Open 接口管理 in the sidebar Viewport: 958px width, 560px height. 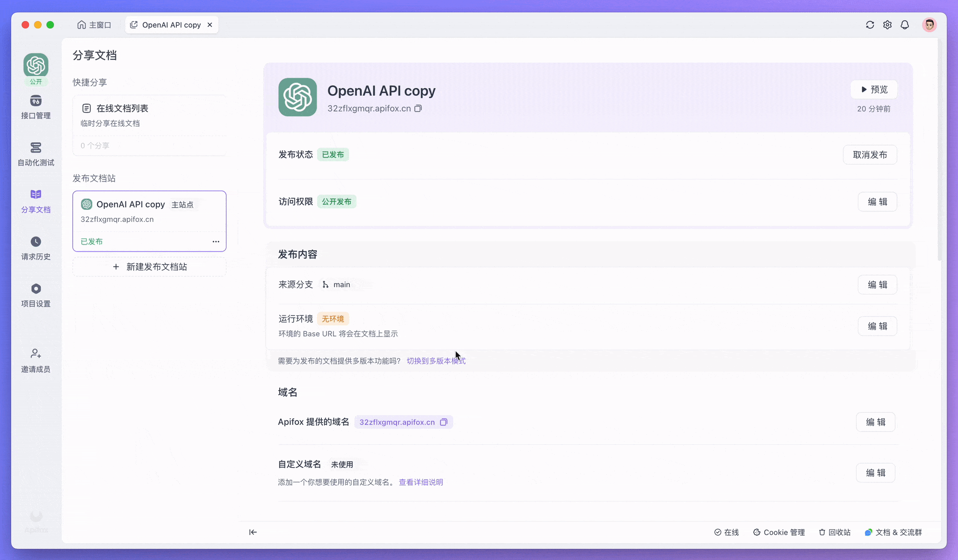(x=36, y=107)
